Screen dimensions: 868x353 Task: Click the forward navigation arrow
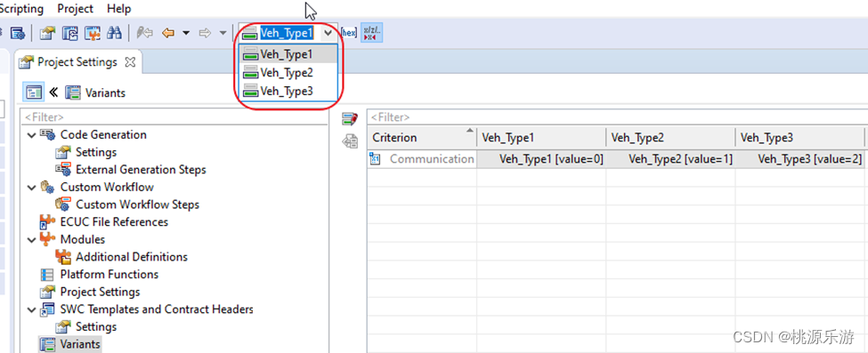coord(205,33)
